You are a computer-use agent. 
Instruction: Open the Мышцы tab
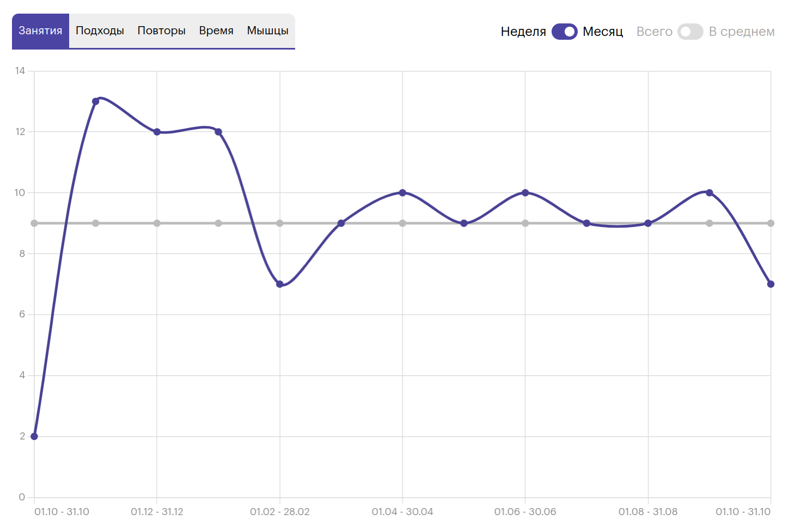(x=267, y=30)
